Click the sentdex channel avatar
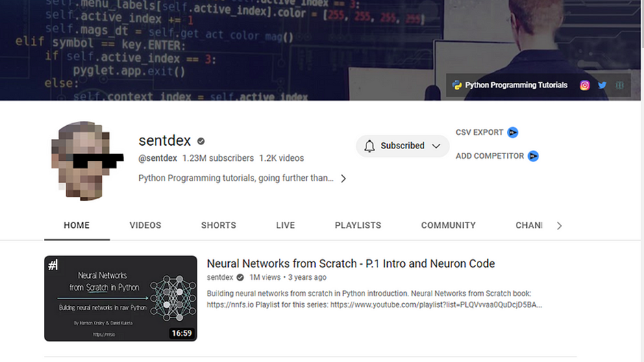Image resolution: width=644 pixels, height=362 pixels. point(86,161)
